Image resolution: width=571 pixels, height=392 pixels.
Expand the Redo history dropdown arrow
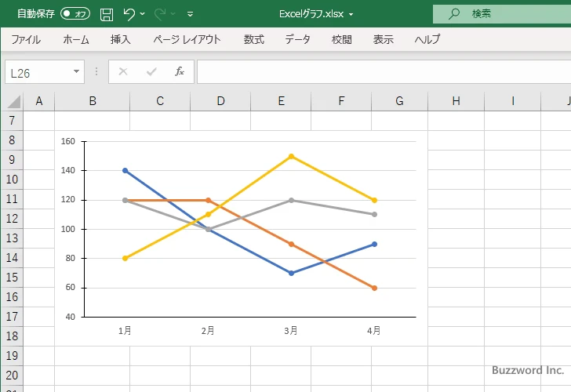coord(173,14)
